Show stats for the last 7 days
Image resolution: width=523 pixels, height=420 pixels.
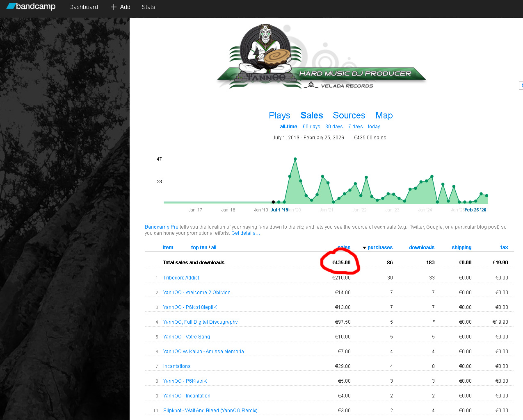tap(355, 127)
